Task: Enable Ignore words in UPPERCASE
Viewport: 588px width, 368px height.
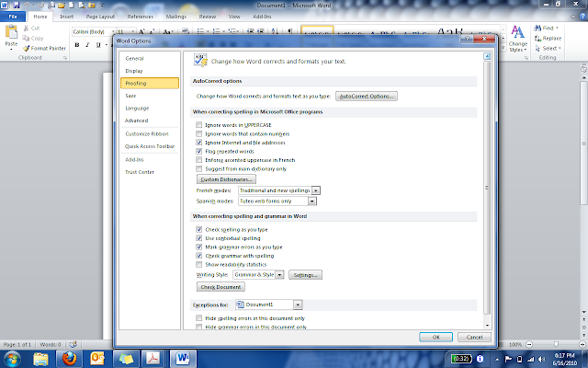Action: pos(198,125)
